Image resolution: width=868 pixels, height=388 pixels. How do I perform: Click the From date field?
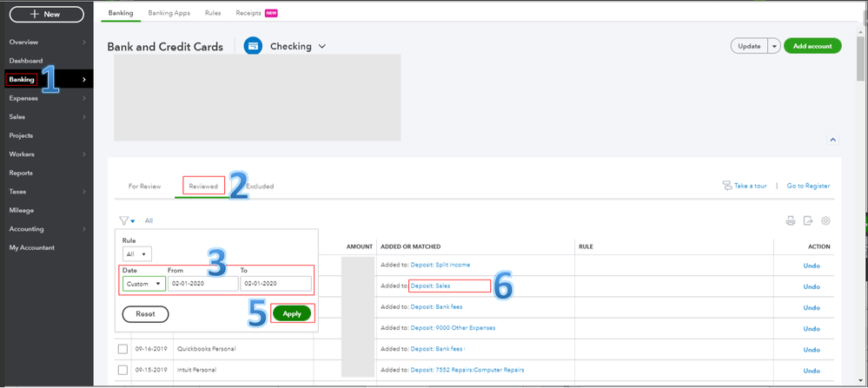(x=203, y=284)
